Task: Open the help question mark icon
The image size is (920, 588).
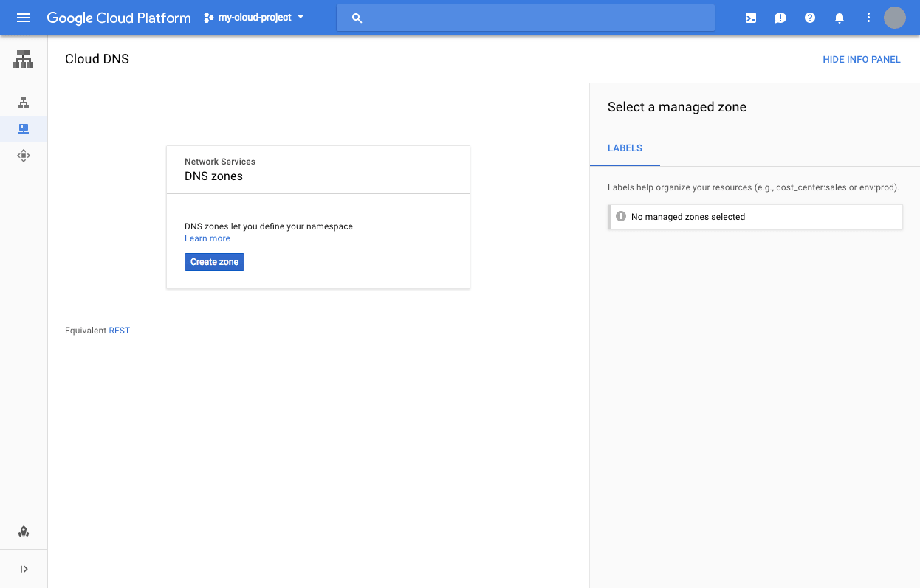Action: pyautogui.click(x=810, y=18)
